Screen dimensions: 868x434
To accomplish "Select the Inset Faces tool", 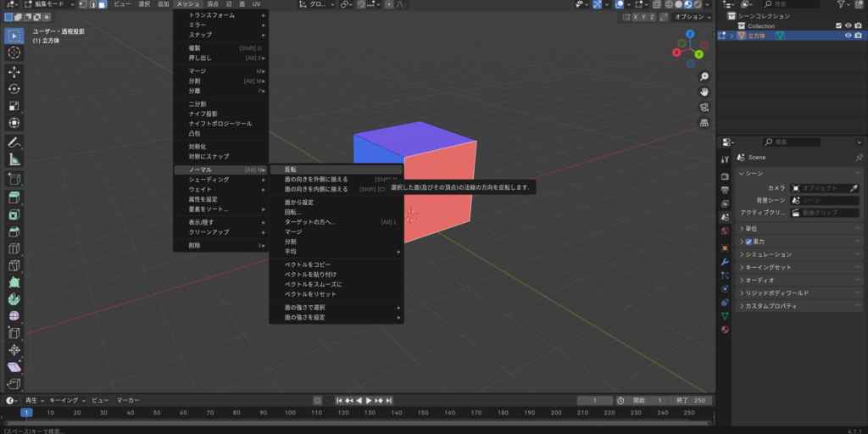I will pyautogui.click(x=14, y=214).
